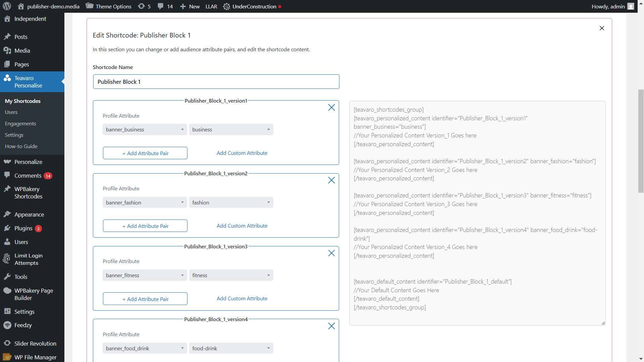Expand the banner_business attribute dropdown
Image resolution: width=644 pixels, height=362 pixels.
coord(145,130)
